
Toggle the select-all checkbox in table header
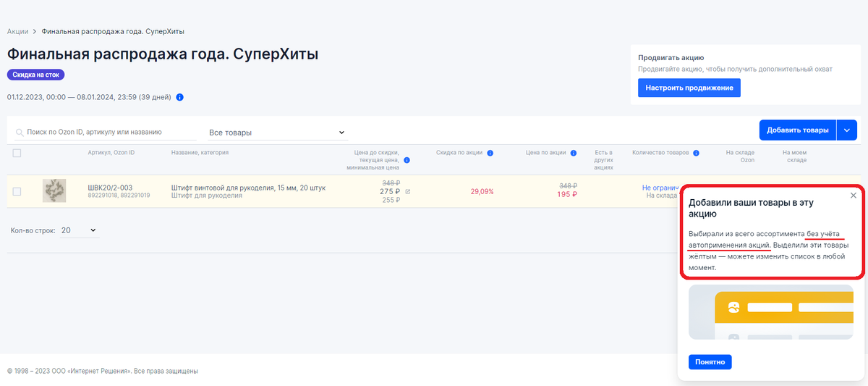pyautogui.click(x=17, y=153)
